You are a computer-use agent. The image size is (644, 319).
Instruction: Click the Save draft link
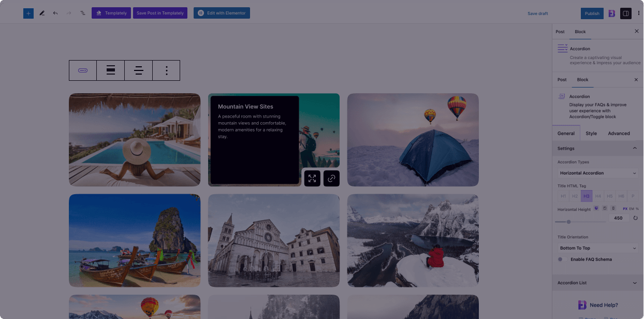538,13
